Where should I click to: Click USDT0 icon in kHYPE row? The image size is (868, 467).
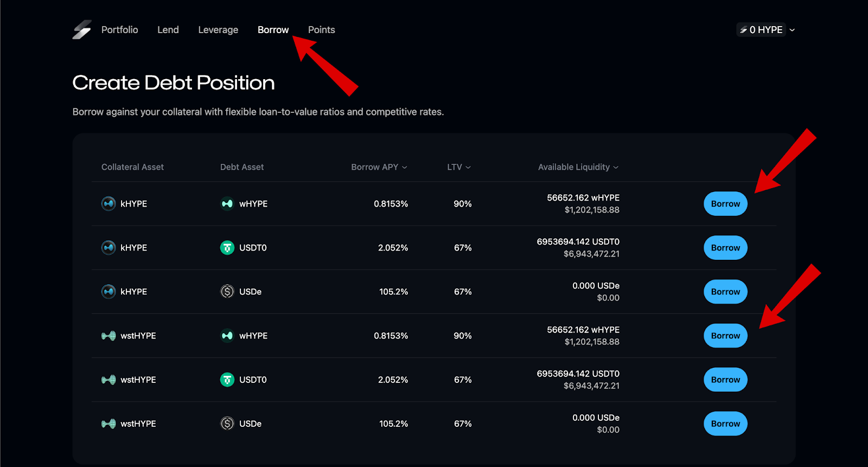(227, 248)
